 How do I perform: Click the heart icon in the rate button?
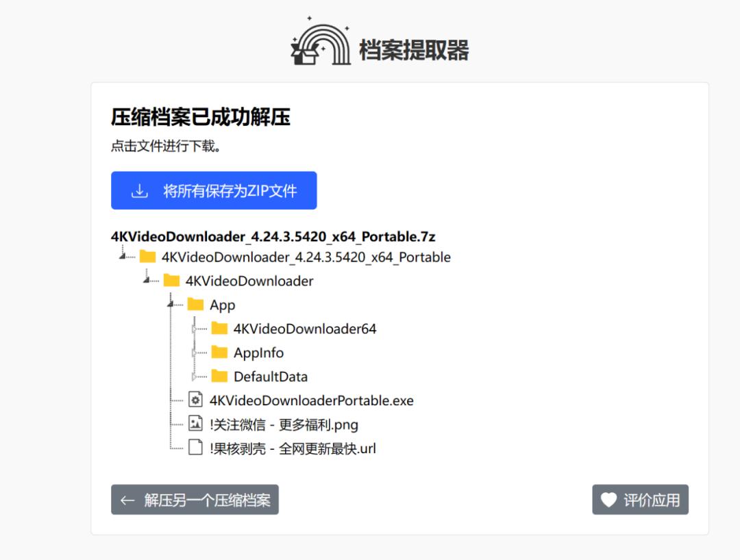click(609, 500)
